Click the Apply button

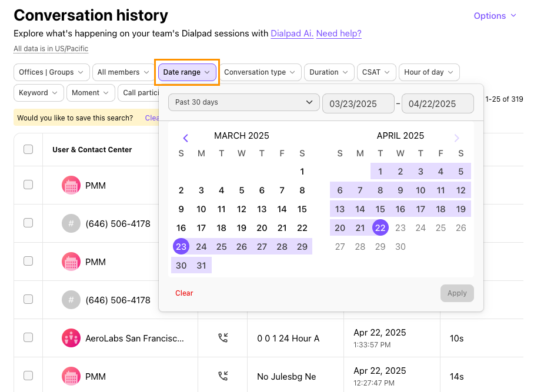click(457, 293)
